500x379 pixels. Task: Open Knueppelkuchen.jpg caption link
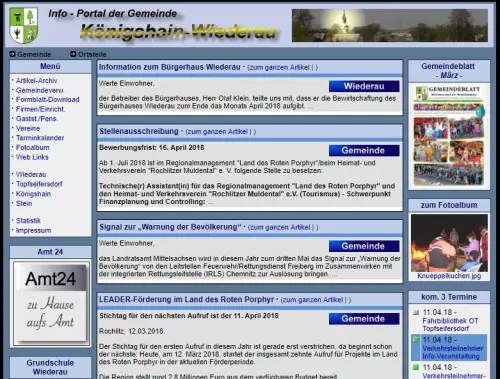(x=449, y=276)
